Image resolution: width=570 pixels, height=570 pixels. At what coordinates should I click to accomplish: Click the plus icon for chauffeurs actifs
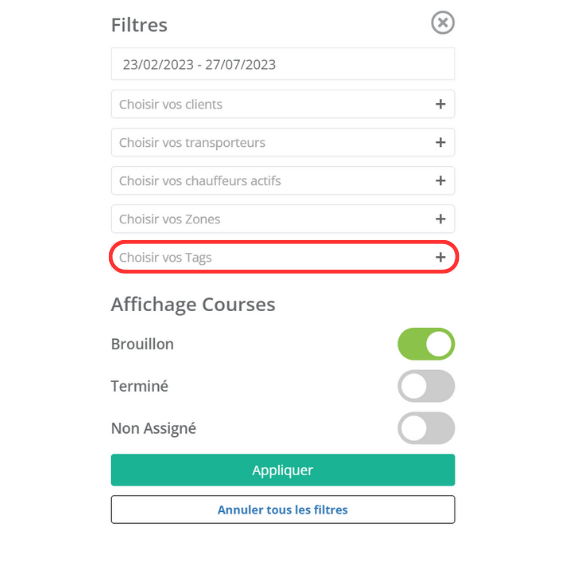pos(440,181)
